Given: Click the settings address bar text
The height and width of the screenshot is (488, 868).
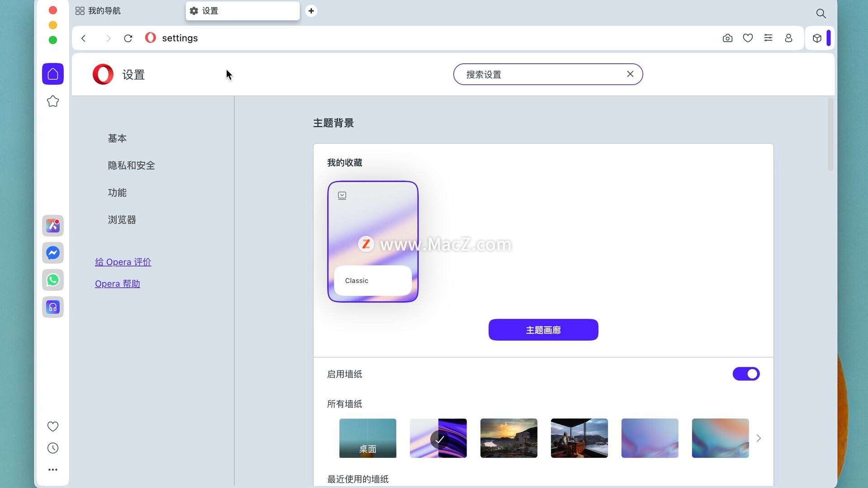Looking at the screenshot, I should (x=180, y=38).
